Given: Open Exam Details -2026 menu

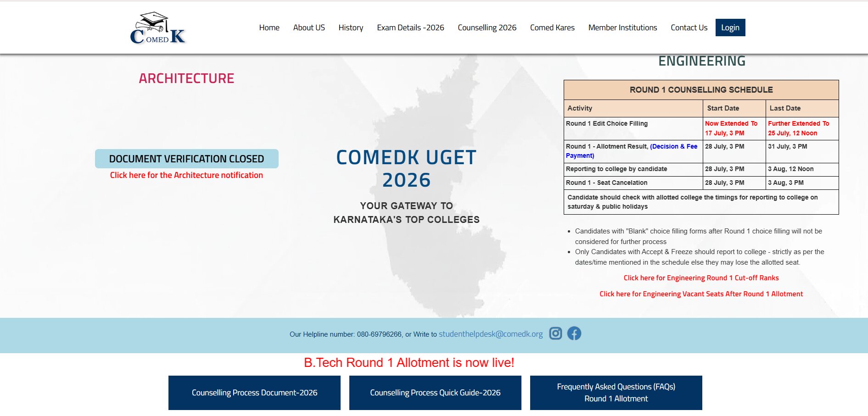Looking at the screenshot, I should pyautogui.click(x=410, y=28).
